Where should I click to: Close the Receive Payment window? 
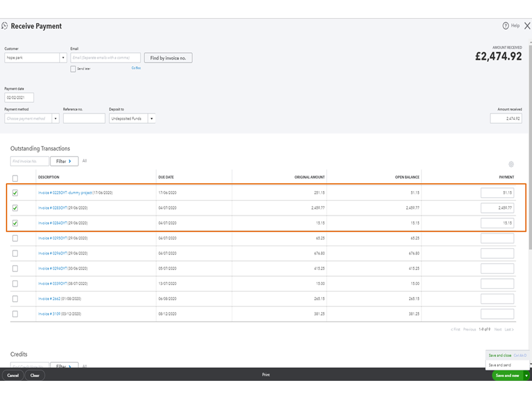coord(527,26)
